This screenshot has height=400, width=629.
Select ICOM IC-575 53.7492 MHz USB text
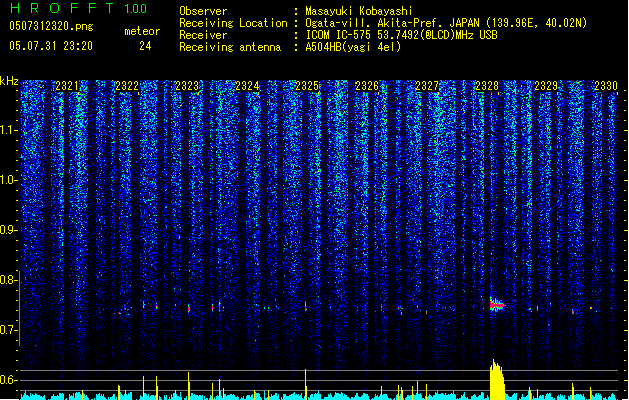402,35
